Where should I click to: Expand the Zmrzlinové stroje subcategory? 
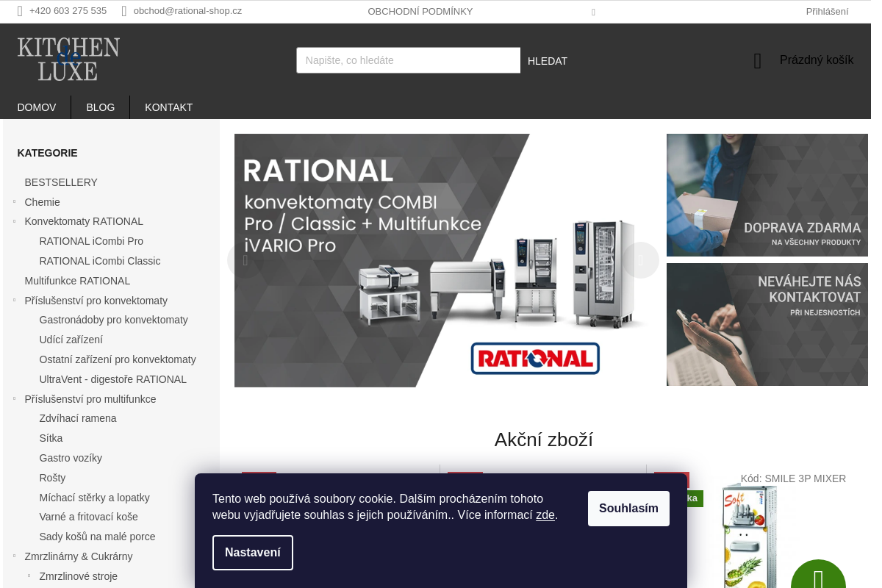coord(29,576)
